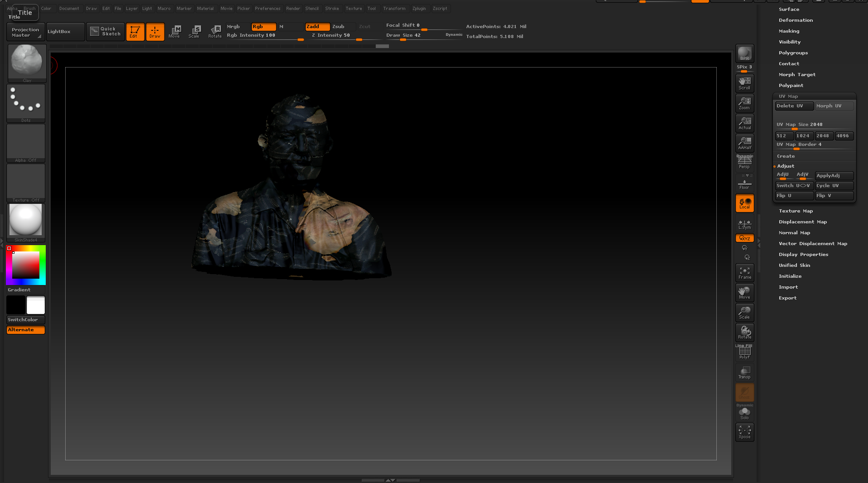The image size is (868, 483).
Task: Expand the Deformation subpalette
Action: coord(796,20)
